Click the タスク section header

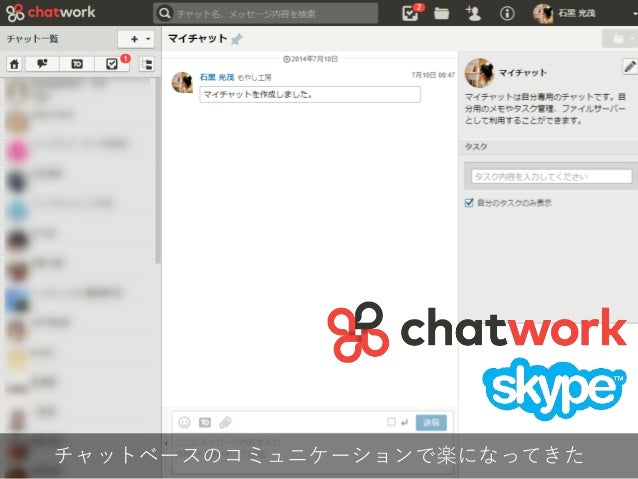[x=548, y=147]
